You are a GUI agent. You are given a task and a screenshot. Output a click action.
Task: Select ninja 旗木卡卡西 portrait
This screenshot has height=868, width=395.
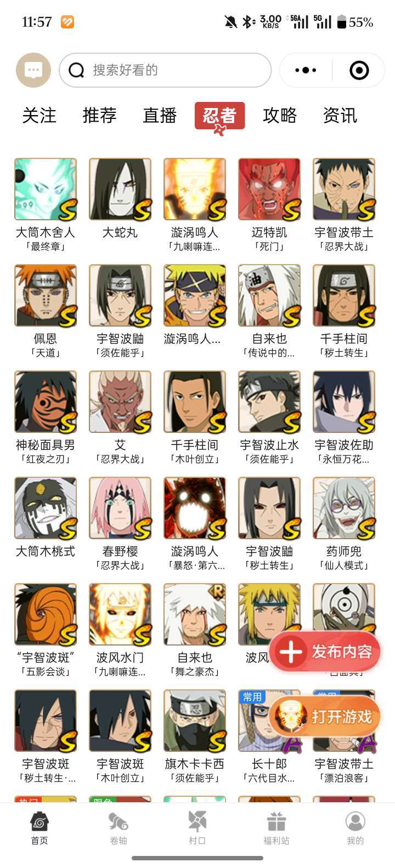coord(195,721)
